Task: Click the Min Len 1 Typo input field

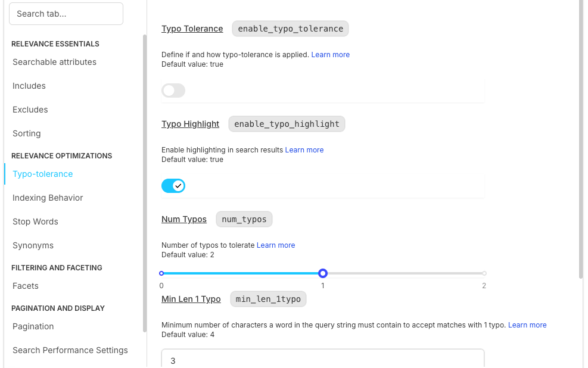Action: 322,360
